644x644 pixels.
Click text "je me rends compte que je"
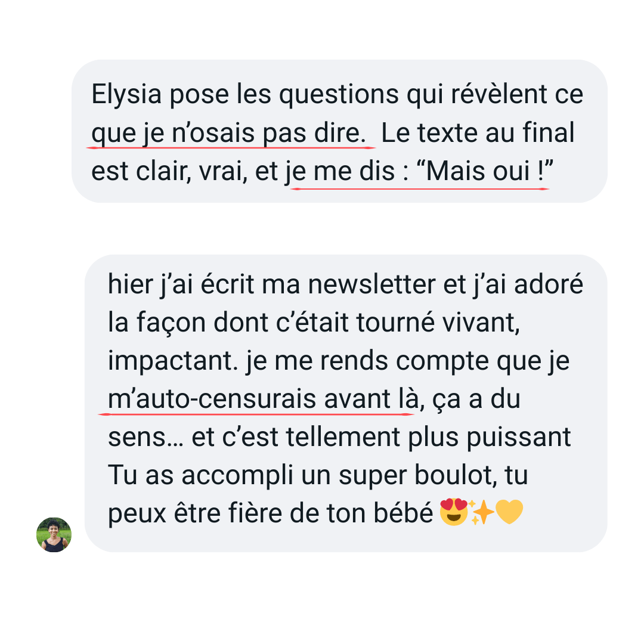(x=407, y=361)
